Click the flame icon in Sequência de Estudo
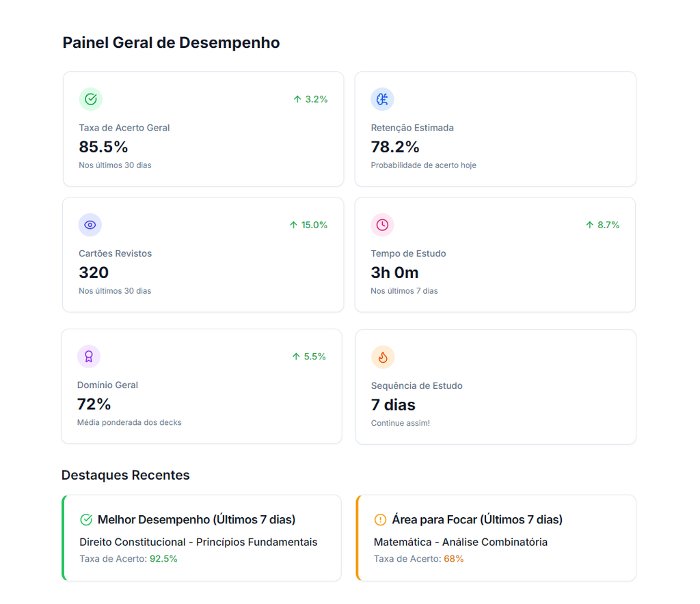 pyautogui.click(x=383, y=357)
